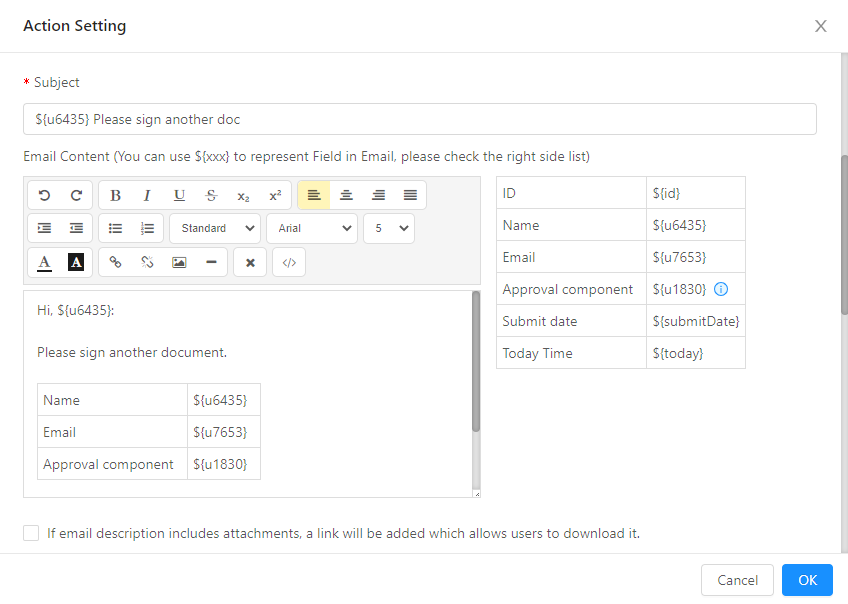Apply subscript formatting
Screen dimensions: 848x604
click(243, 195)
